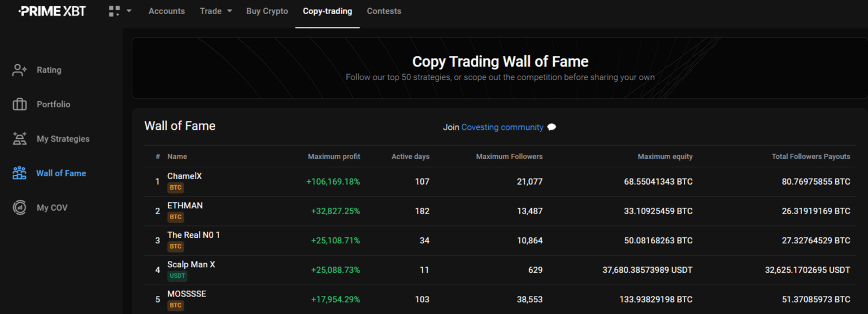Click the 21,077 followers value

(x=530, y=182)
